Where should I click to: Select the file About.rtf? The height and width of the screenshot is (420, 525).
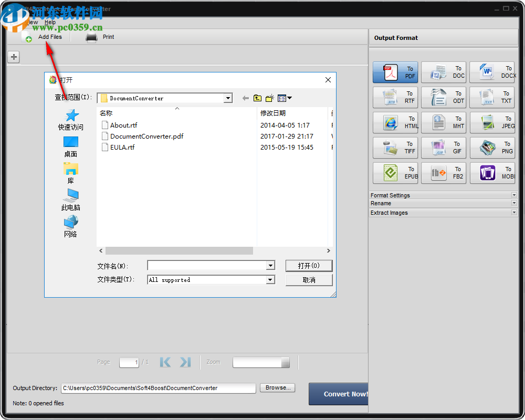pos(124,125)
